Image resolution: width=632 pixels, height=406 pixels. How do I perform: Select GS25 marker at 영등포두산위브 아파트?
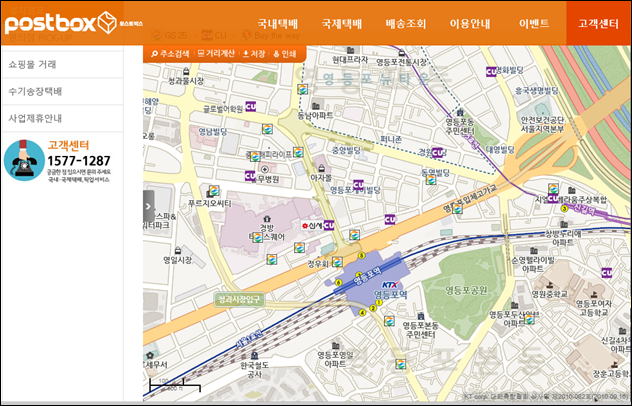529,319
